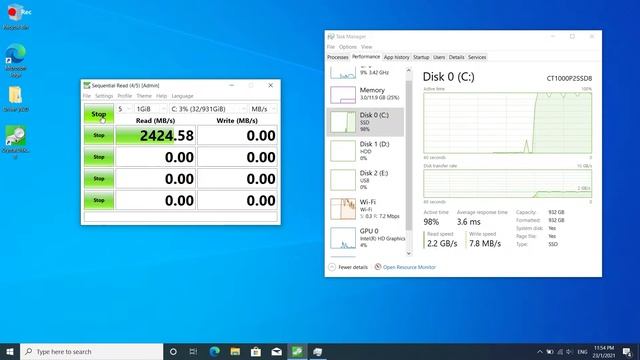Open CrystalDiskMark Theme menu
The width and height of the screenshot is (640, 360).
[144, 96]
